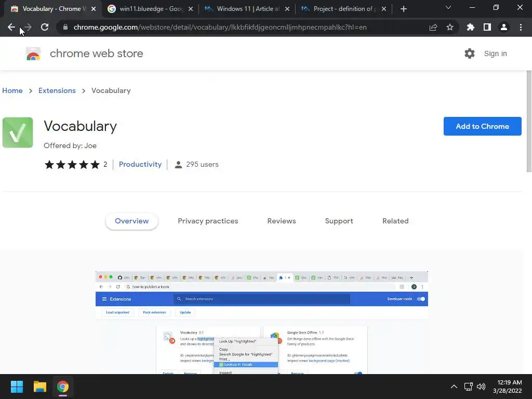
Task: Click the Sign in link
Action: click(495, 54)
